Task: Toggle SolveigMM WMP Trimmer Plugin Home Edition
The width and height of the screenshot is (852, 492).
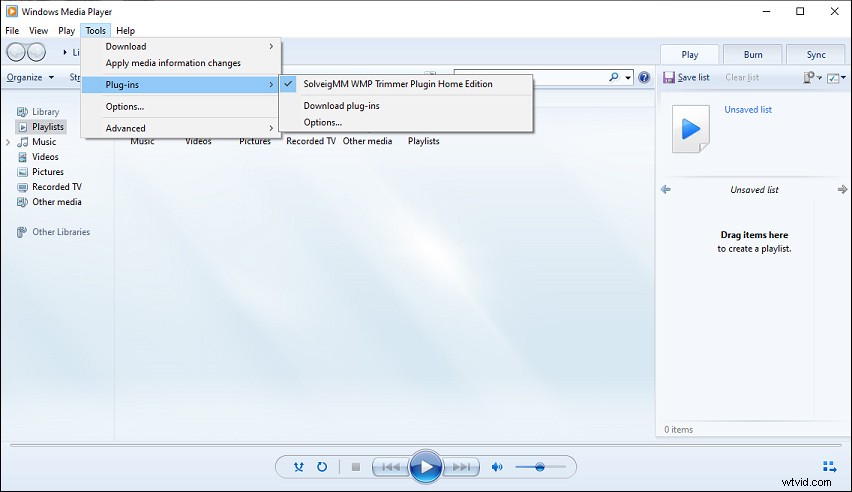Action: (x=406, y=84)
